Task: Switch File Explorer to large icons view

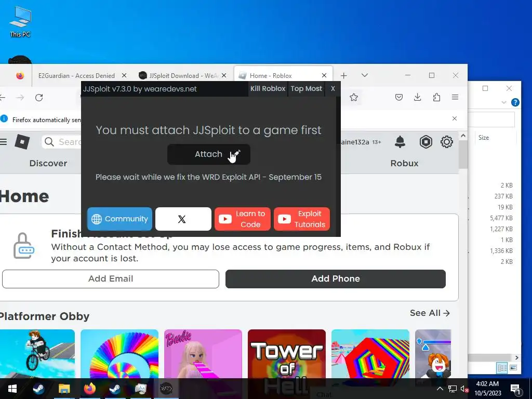Action: [513, 367]
